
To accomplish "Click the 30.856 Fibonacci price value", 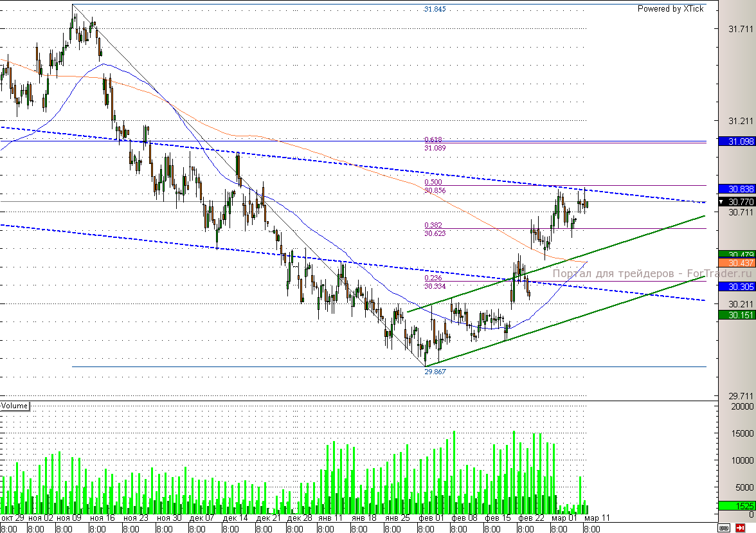I will [x=435, y=190].
